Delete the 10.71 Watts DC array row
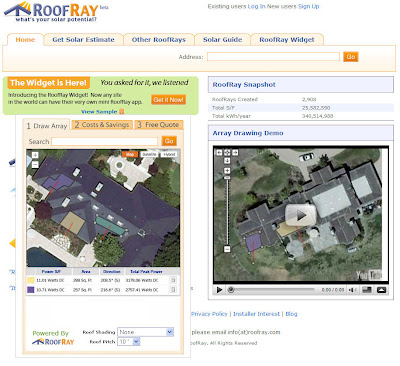The height and width of the screenshot is (366, 400). tap(173, 290)
